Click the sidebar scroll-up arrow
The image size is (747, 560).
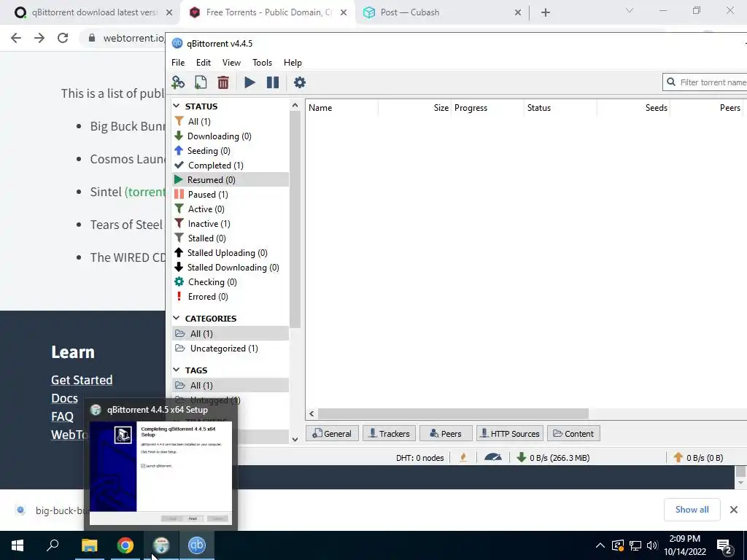295,105
